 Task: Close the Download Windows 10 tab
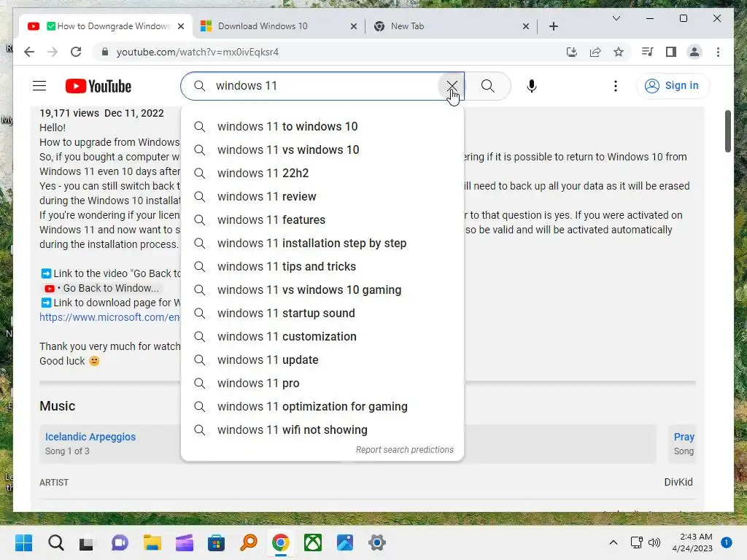[354, 26]
